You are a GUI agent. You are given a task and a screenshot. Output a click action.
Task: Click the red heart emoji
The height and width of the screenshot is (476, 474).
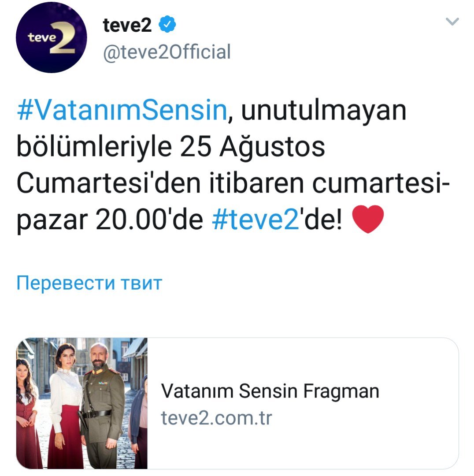[368, 219]
